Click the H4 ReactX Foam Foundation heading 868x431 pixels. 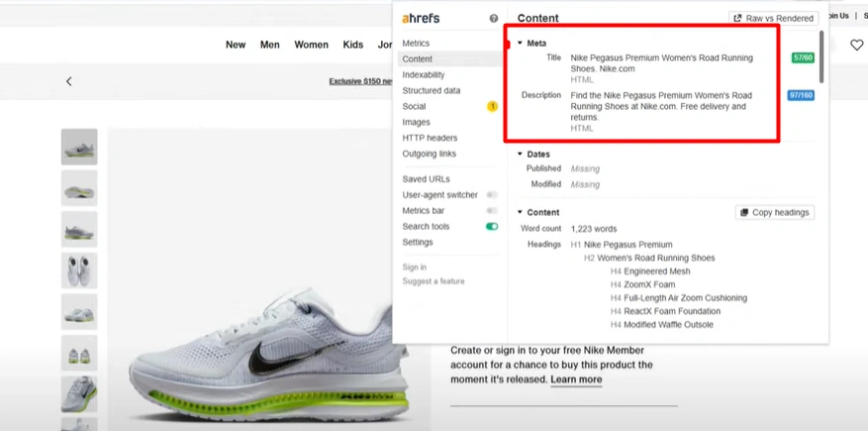coord(665,311)
